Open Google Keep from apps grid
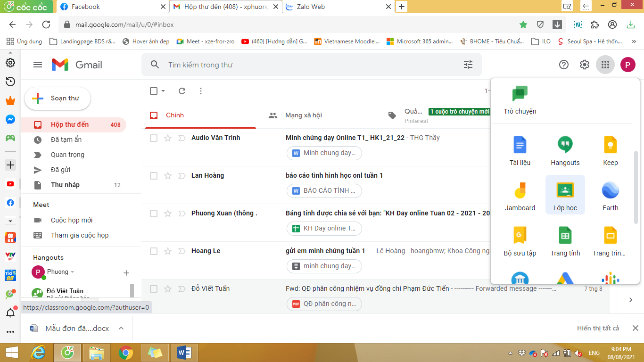The height and width of the screenshot is (362, 644). click(610, 149)
